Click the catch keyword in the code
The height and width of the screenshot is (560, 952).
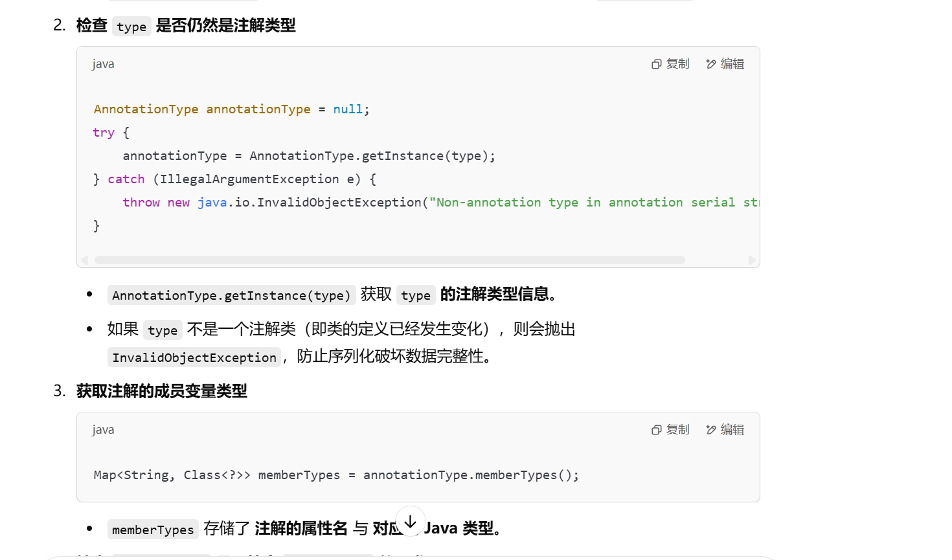[x=126, y=179]
